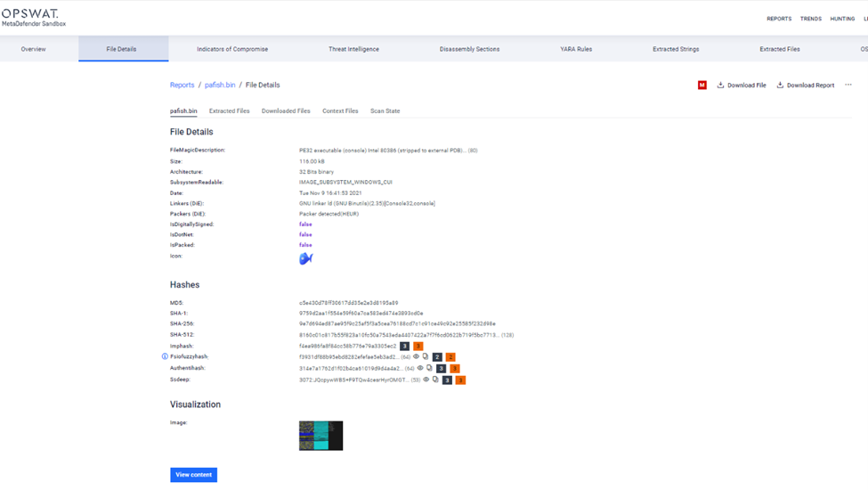Click the red M verdict badge

point(702,86)
